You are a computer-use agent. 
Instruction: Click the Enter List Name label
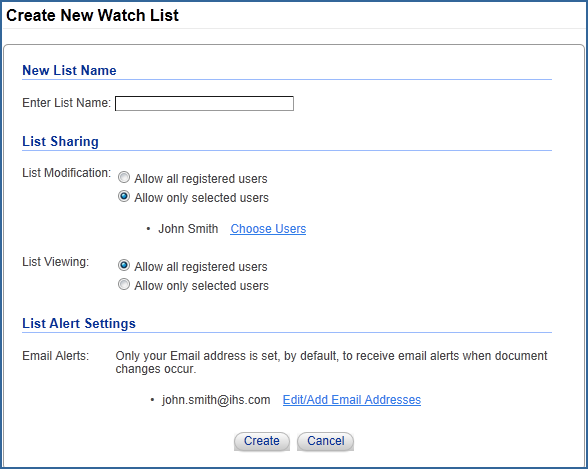[66, 103]
